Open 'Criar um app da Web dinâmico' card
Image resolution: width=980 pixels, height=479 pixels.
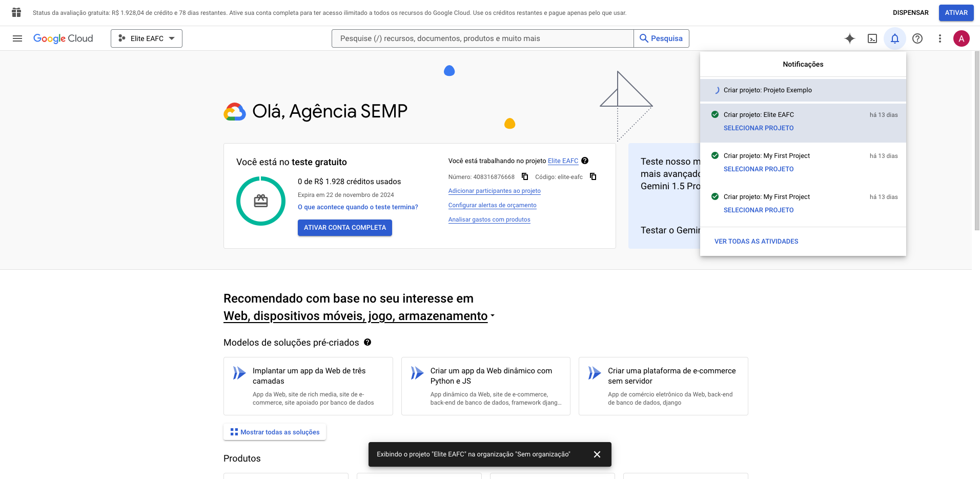(x=486, y=386)
